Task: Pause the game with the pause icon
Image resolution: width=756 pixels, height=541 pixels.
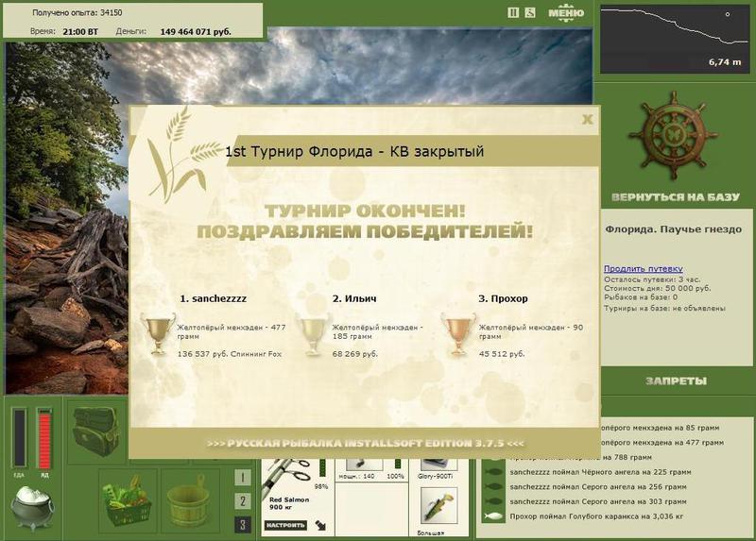Action: (513, 13)
